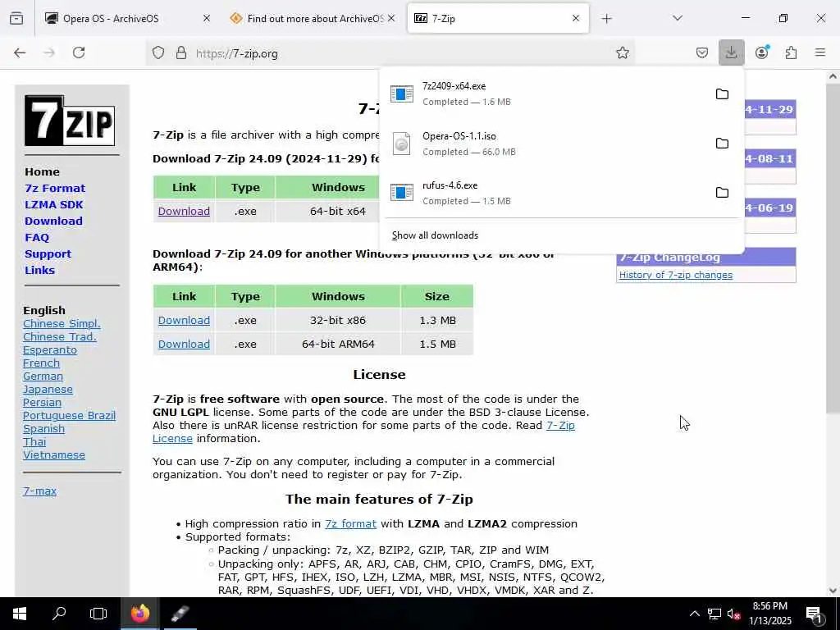Open Firefox View icon at tab bar start

(x=16, y=19)
